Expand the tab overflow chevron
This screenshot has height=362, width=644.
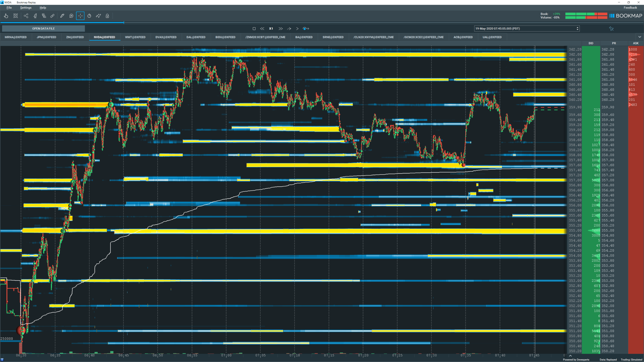click(x=640, y=37)
